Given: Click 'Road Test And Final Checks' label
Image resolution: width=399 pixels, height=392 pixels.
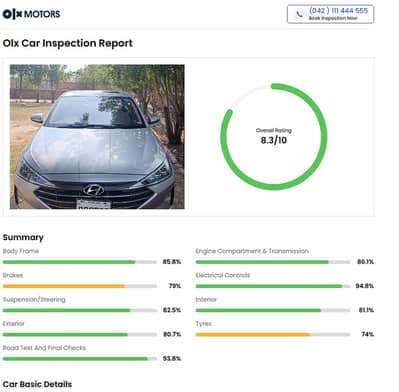Looking at the screenshot, I should [44, 348].
